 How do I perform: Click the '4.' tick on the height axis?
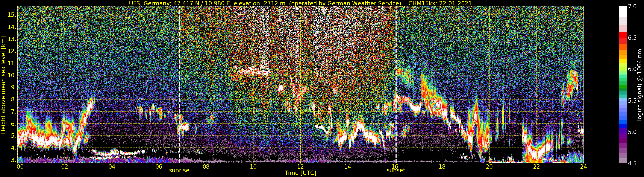coord(14,148)
